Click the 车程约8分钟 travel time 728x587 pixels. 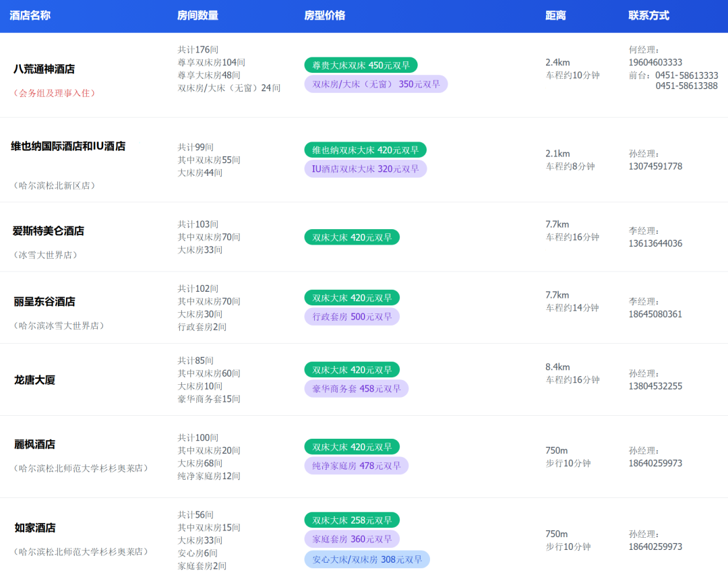[x=570, y=166]
